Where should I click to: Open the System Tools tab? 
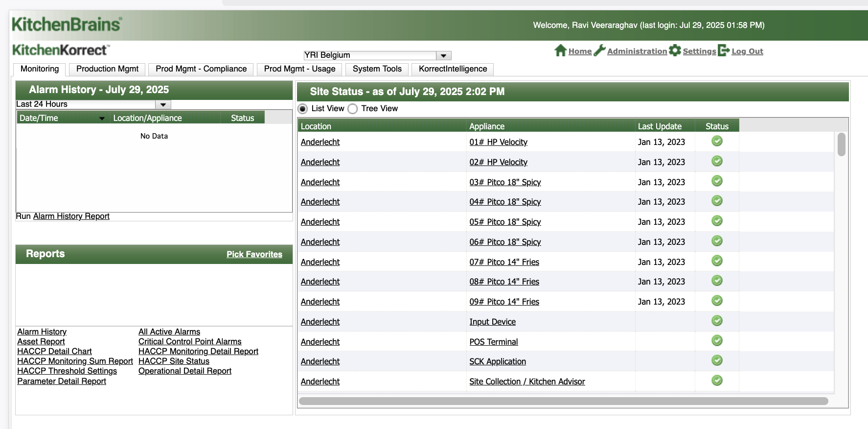tap(377, 69)
